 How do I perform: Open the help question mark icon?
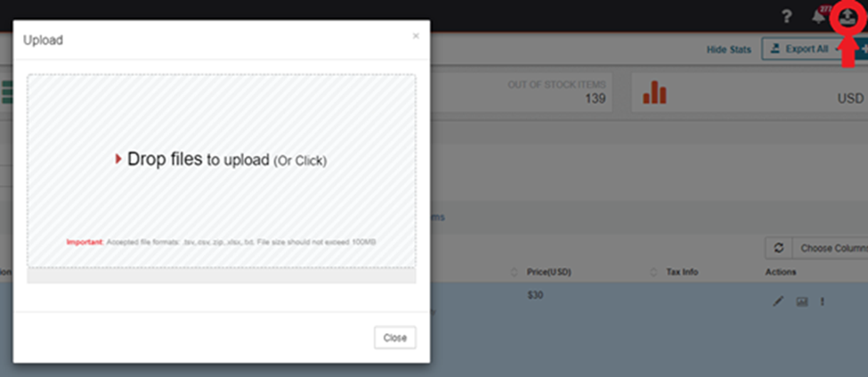point(787,17)
